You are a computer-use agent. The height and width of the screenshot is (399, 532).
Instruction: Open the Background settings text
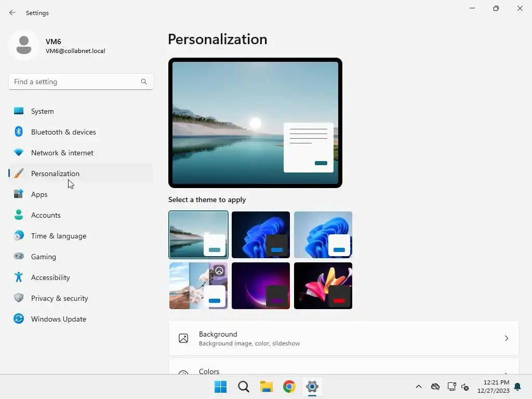218,334
